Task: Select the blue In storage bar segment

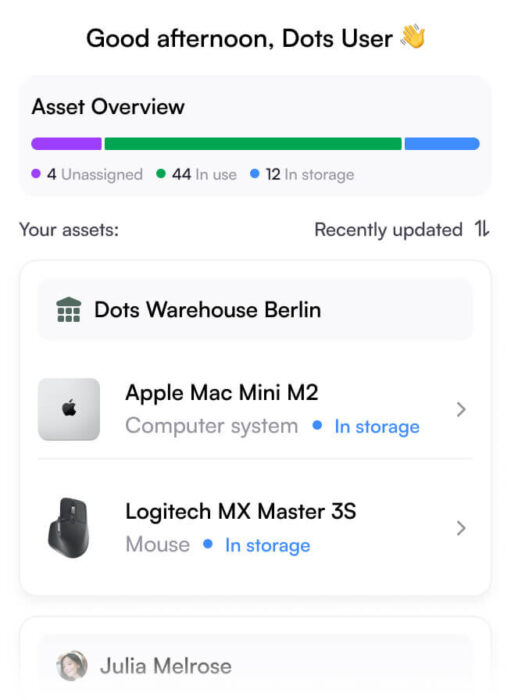Action: tap(442, 144)
